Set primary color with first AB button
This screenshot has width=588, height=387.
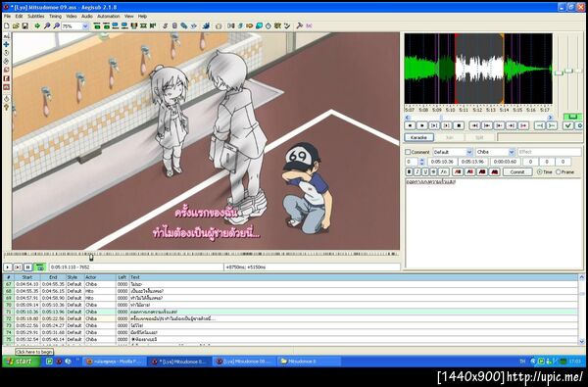click(458, 171)
